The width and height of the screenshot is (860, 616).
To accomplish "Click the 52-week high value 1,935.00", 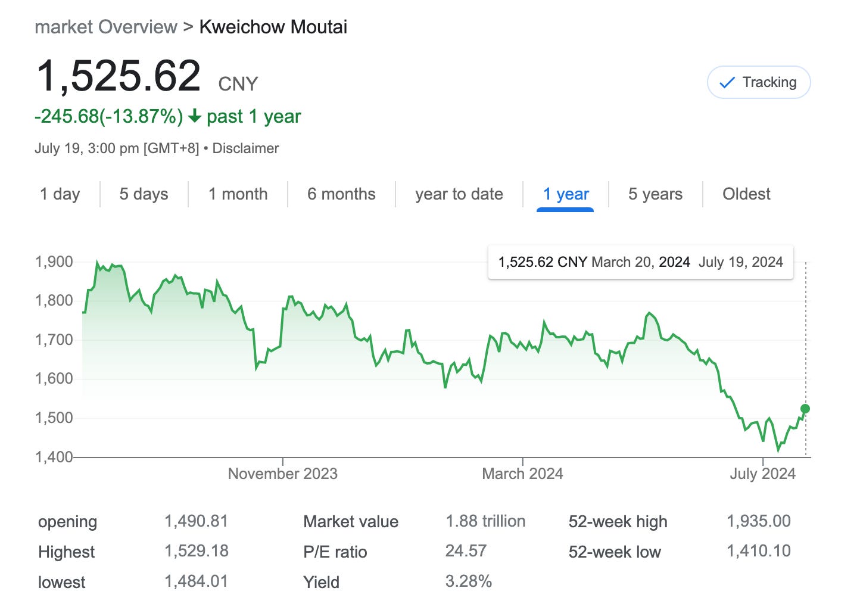I will (759, 521).
